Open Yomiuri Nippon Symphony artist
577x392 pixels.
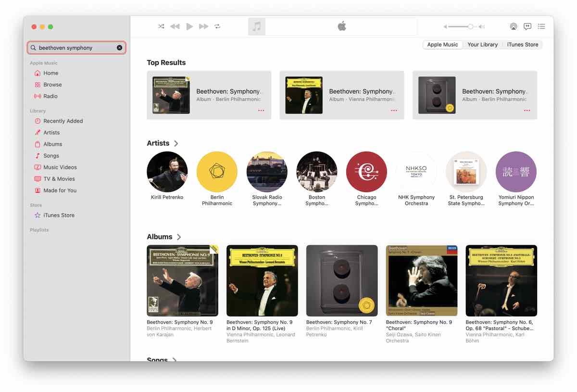[x=516, y=172]
